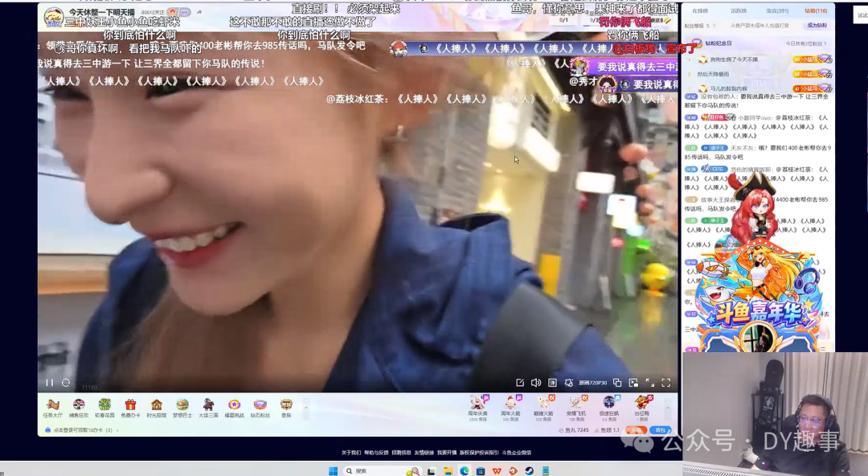Click the share arrow beside stream title
This screenshot has width=868, height=476.
point(199,11)
